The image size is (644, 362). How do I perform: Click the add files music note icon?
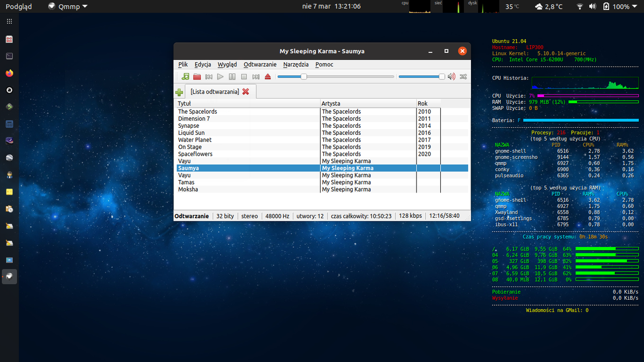click(x=186, y=76)
